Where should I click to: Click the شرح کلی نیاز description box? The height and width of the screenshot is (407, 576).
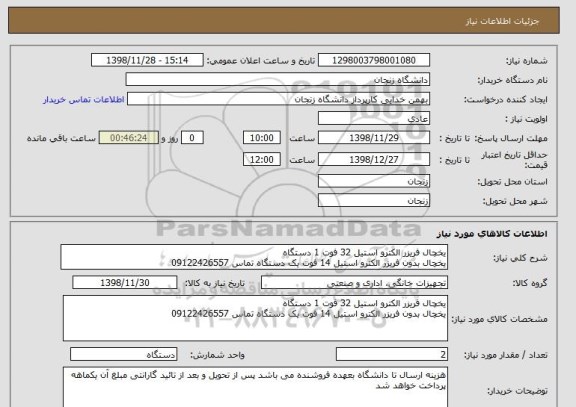point(254,257)
